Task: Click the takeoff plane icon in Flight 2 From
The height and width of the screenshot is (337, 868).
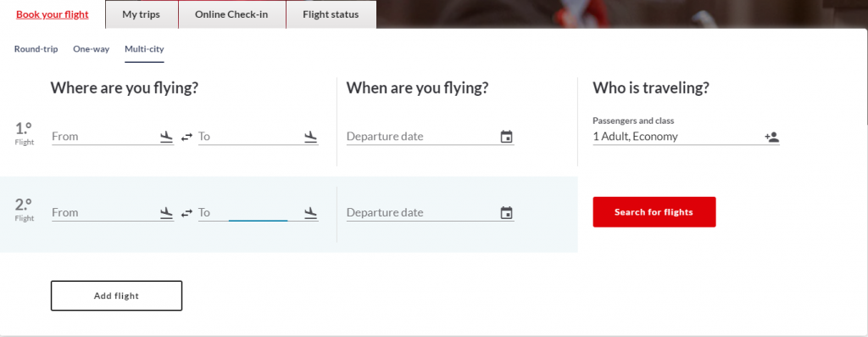Action: pos(167,212)
